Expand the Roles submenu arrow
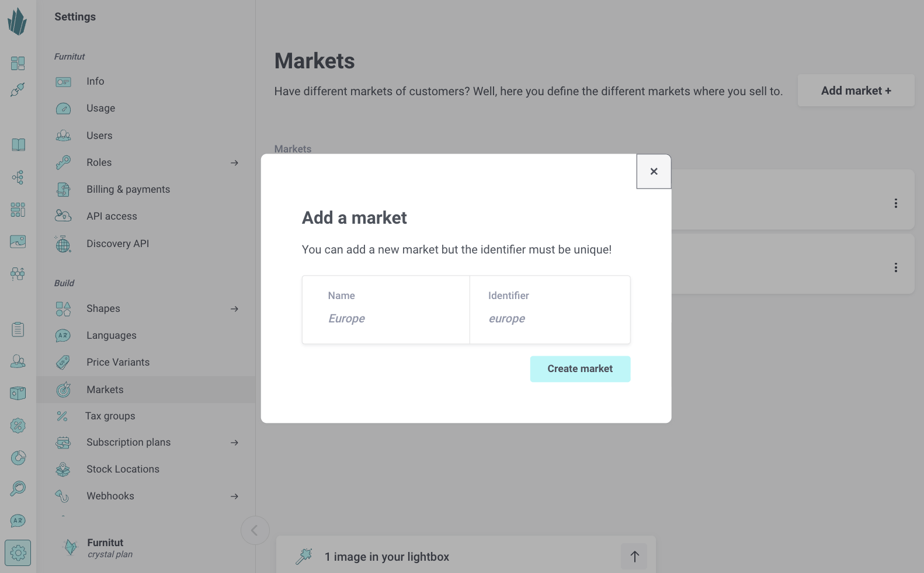 pos(234,163)
